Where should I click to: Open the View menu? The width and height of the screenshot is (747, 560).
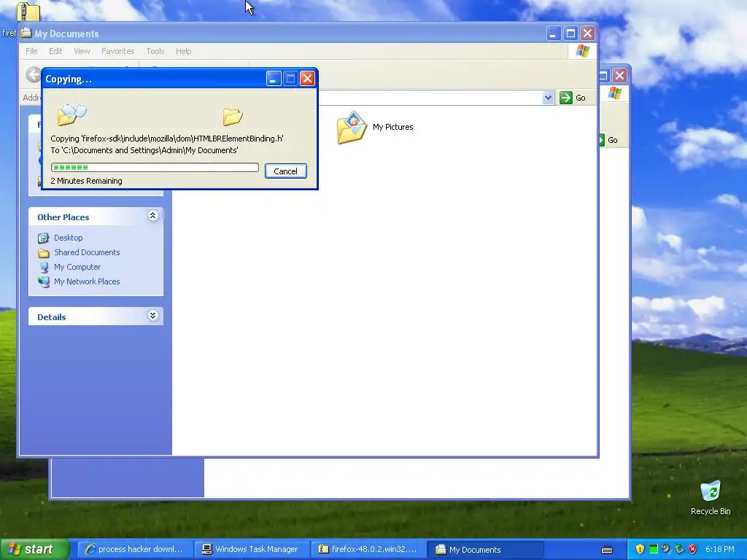point(82,51)
